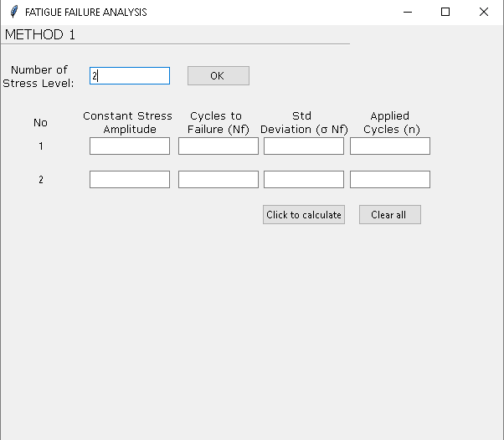This screenshot has width=504, height=440.
Task: Click the Constant Stress Amplitude field in row 2
Action: point(130,179)
